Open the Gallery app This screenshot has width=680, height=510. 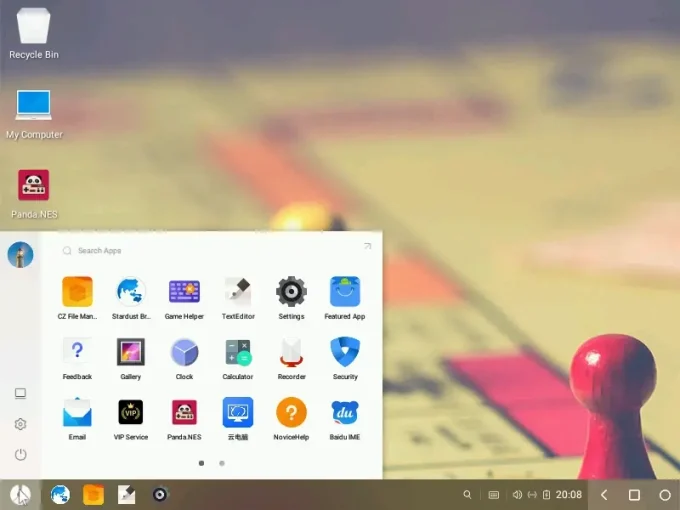131,352
